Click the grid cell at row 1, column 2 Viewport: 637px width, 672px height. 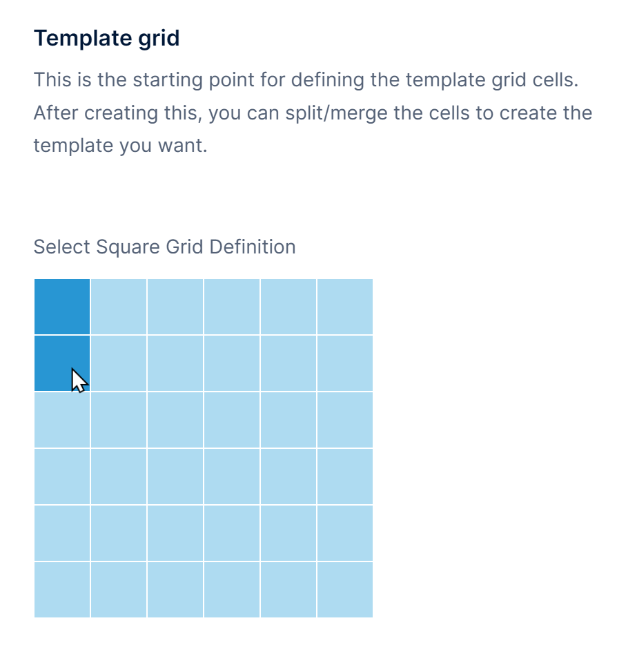(x=119, y=306)
